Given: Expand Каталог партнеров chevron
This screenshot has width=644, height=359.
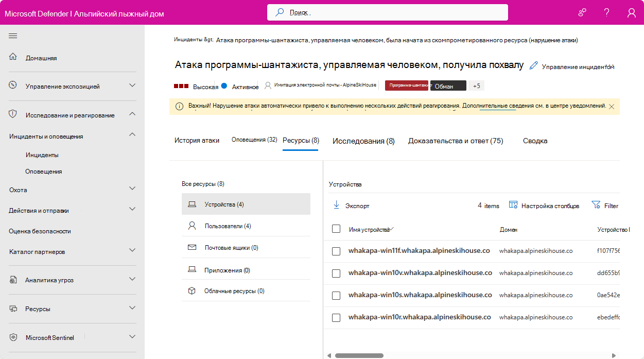Looking at the screenshot, I should pyautogui.click(x=132, y=250).
